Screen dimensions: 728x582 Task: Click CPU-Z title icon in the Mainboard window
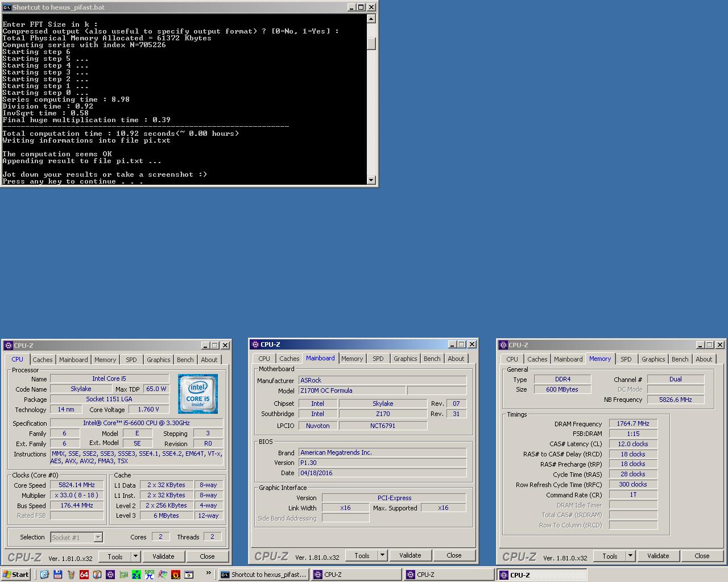pyautogui.click(x=255, y=344)
